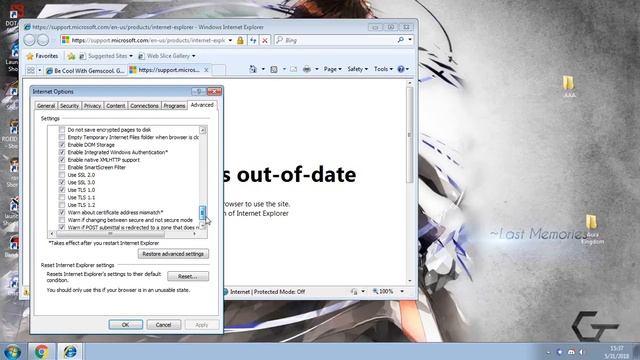
Task: Click Restore advanced settings button
Action: tap(173, 254)
